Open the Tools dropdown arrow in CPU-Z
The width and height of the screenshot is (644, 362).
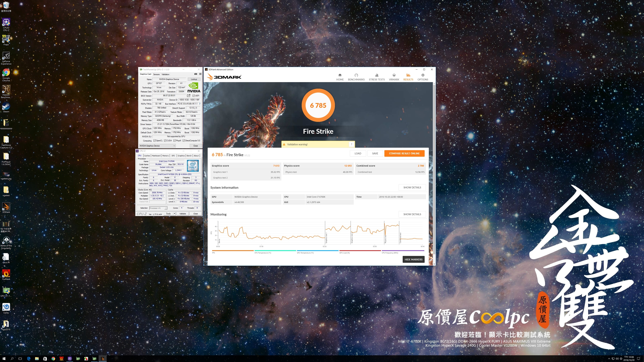pos(174,214)
